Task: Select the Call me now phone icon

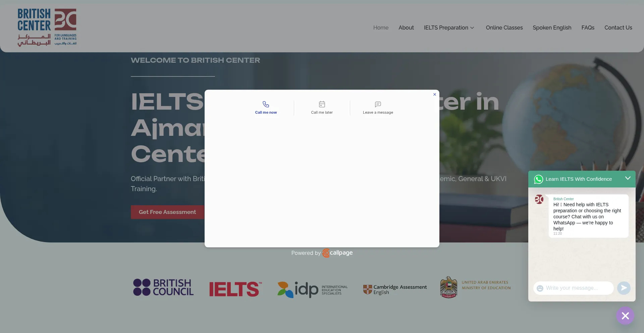Action: coord(266,104)
